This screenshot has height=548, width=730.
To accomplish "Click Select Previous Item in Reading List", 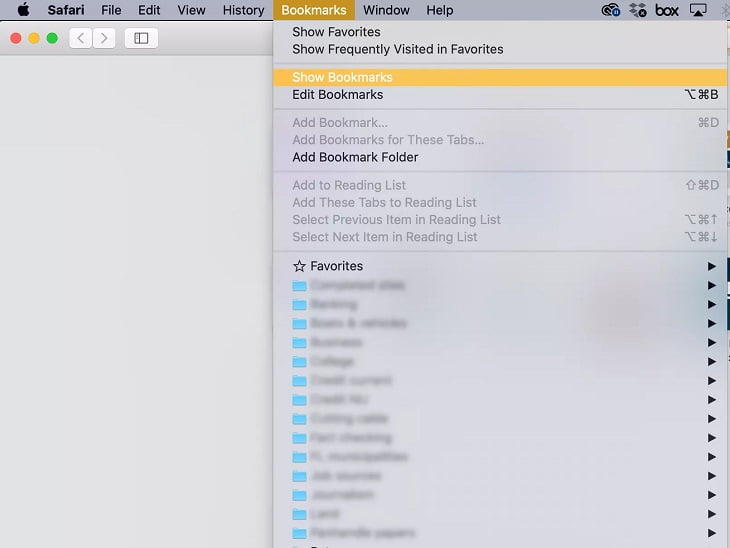I will [x=500, y=220].
